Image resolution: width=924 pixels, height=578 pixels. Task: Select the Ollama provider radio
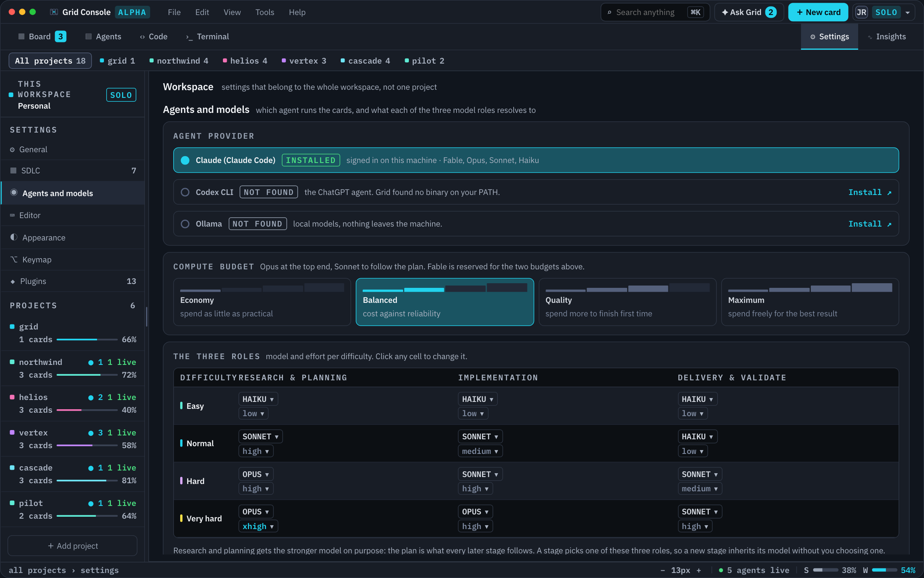tap(185, 224)
